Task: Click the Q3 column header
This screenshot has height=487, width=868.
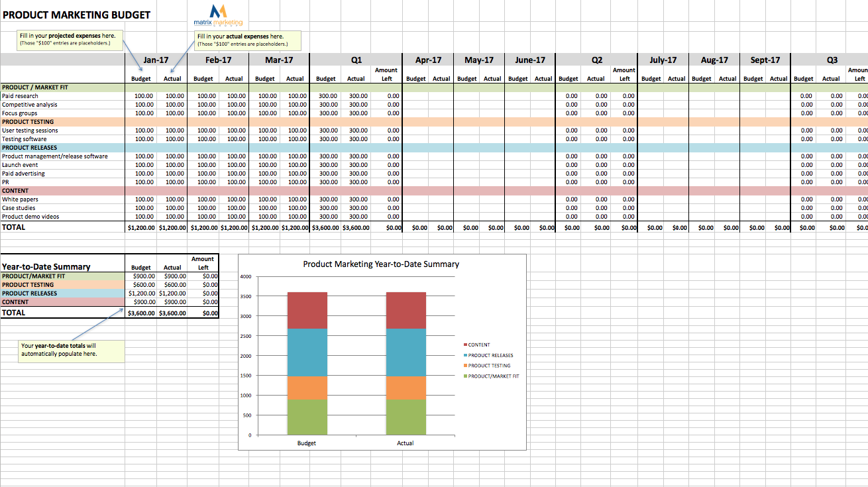Action: tap(832, 60)
